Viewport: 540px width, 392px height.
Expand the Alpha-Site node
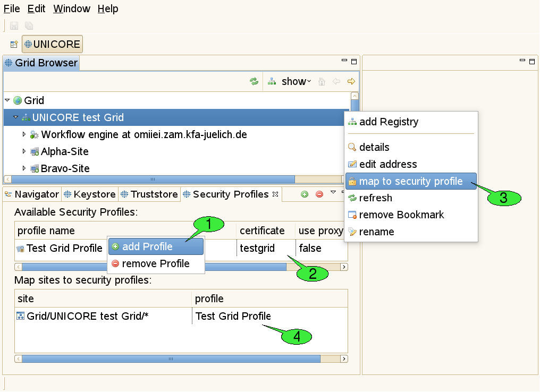[24, 151]
